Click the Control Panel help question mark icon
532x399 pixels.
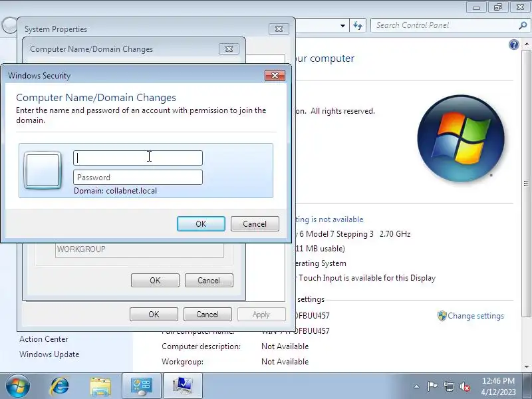coord(513,45)
